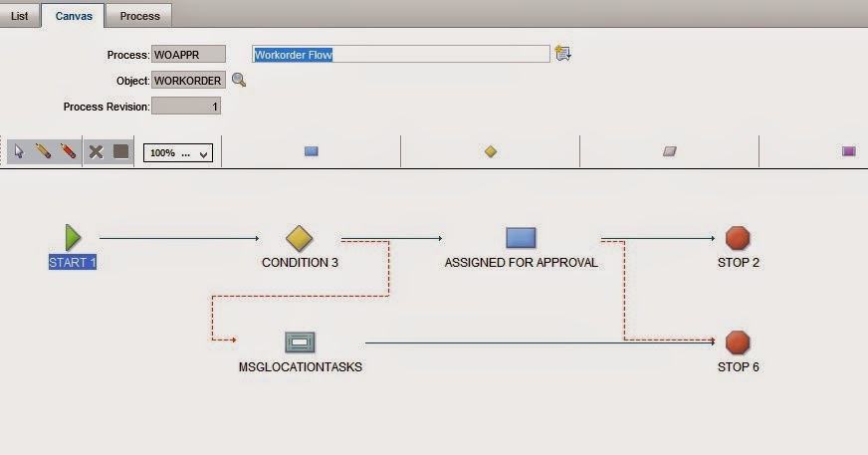Switch to the Process tab

(x=139, y=16)
